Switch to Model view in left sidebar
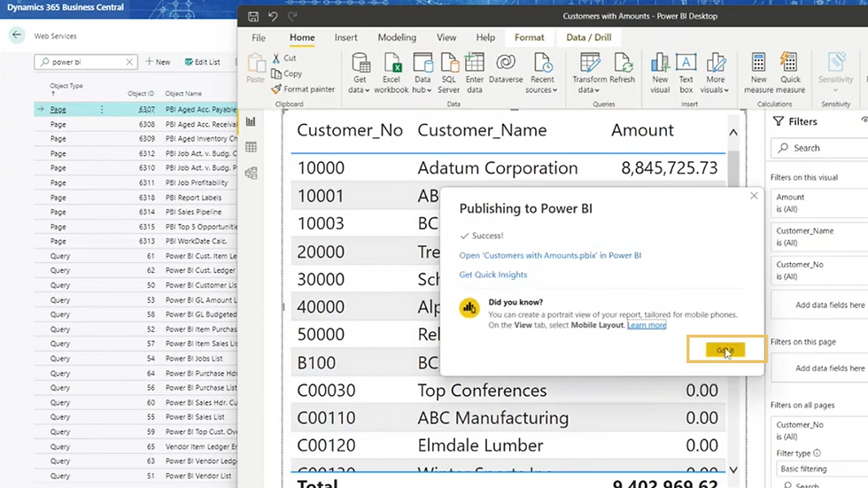 point(251,174)
